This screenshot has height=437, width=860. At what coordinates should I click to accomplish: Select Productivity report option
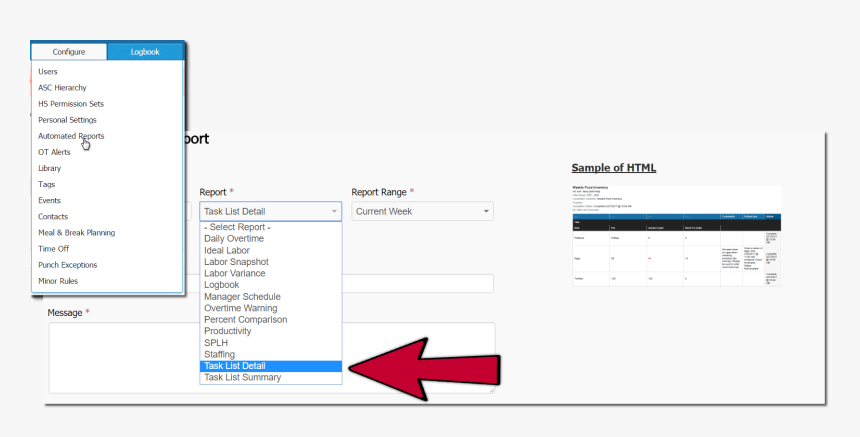(270, 331)
